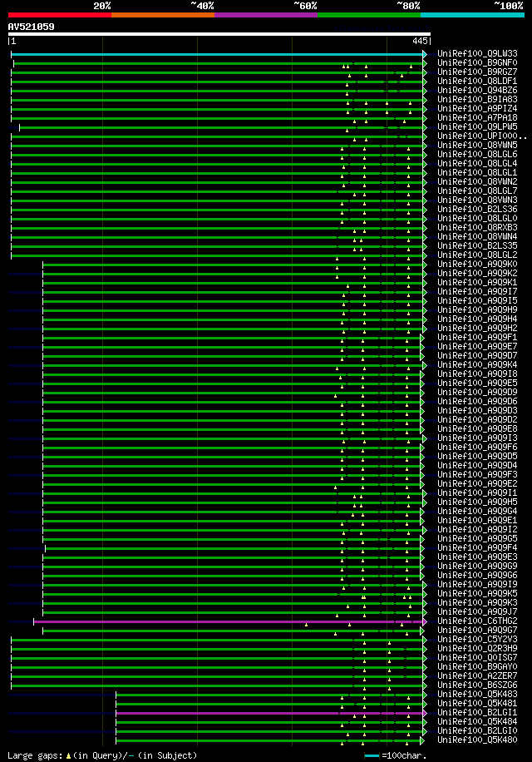Click the purple ~60% identity legend segment
Viewport: 532px width, 762px height.
[266, 15]
